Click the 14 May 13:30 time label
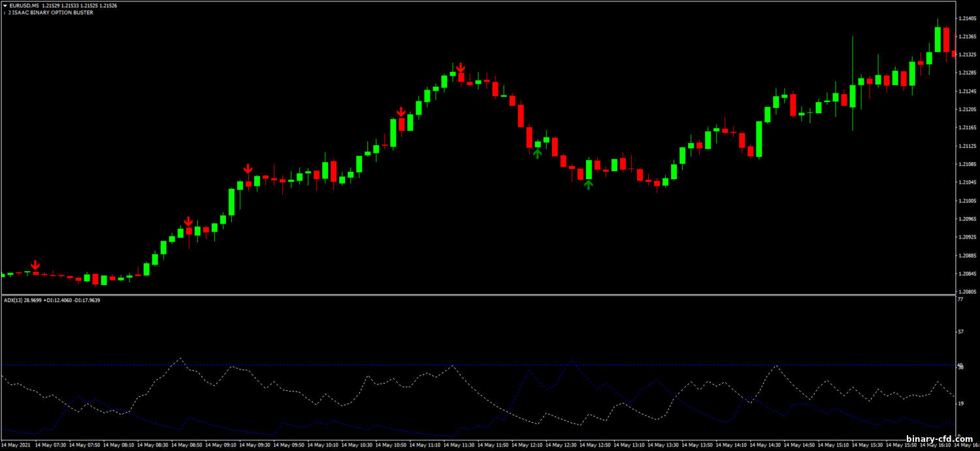Screen dimensions: 980x451 [662, 445]
